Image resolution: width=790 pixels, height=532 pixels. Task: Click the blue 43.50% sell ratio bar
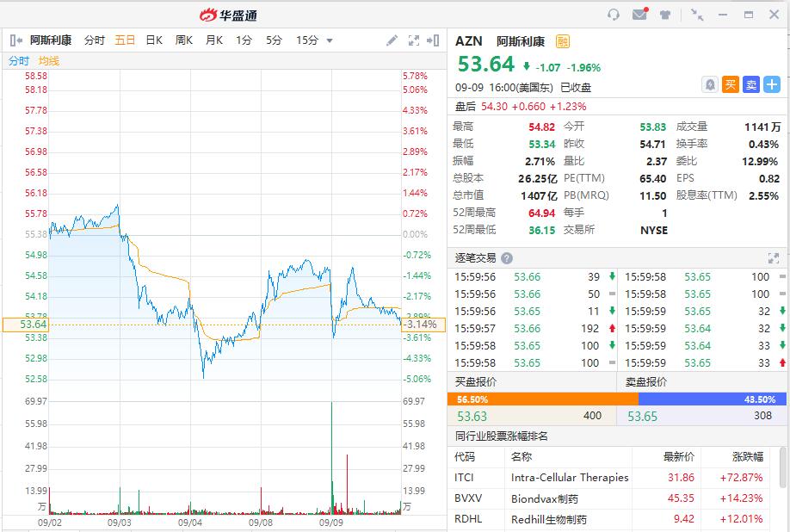[x=713, y=399]
